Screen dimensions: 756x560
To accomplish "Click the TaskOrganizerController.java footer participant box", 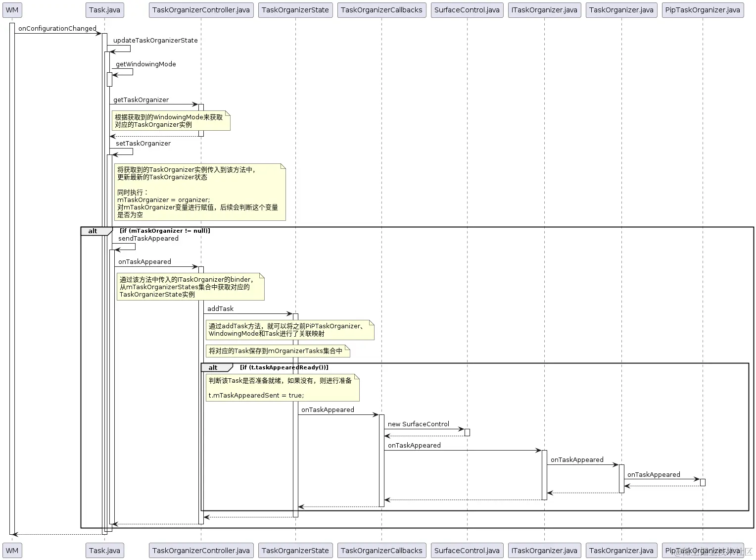I will coord(201,550).
